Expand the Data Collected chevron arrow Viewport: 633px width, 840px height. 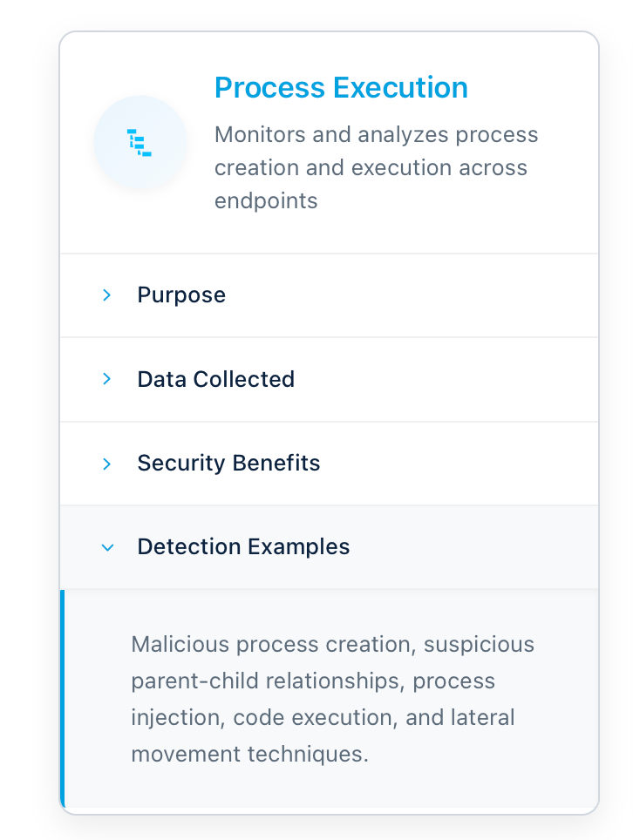[107, 379]
